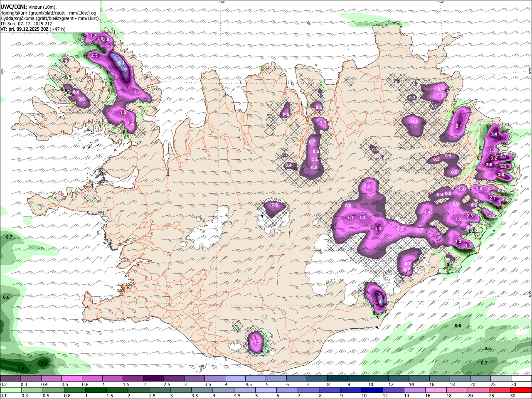Click the 'IT: Sun. 07. 12. 2025 21Z' line
This screenshot has height=399, width=532.
coord(26,24)
